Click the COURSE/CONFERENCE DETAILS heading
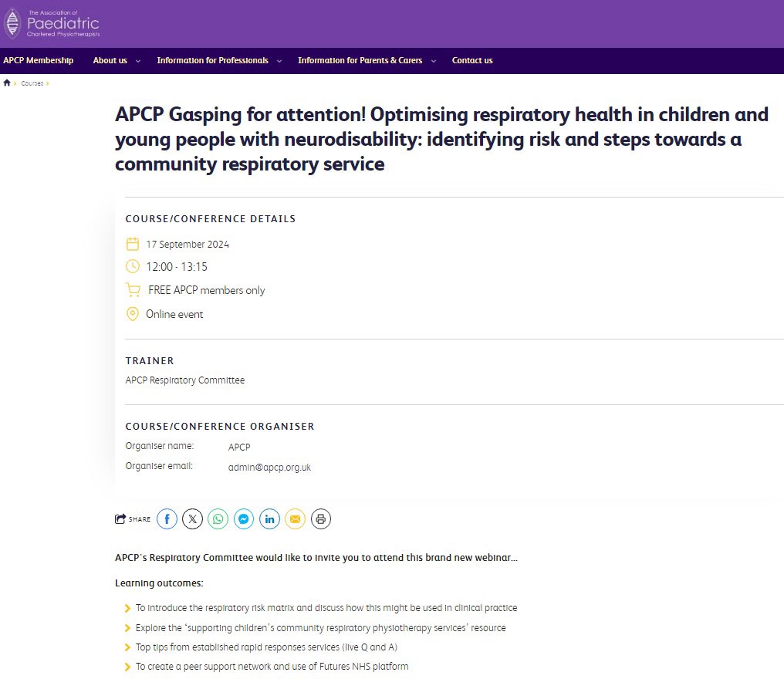The width and height of the screenshot is (784, 679). (211, 219)
